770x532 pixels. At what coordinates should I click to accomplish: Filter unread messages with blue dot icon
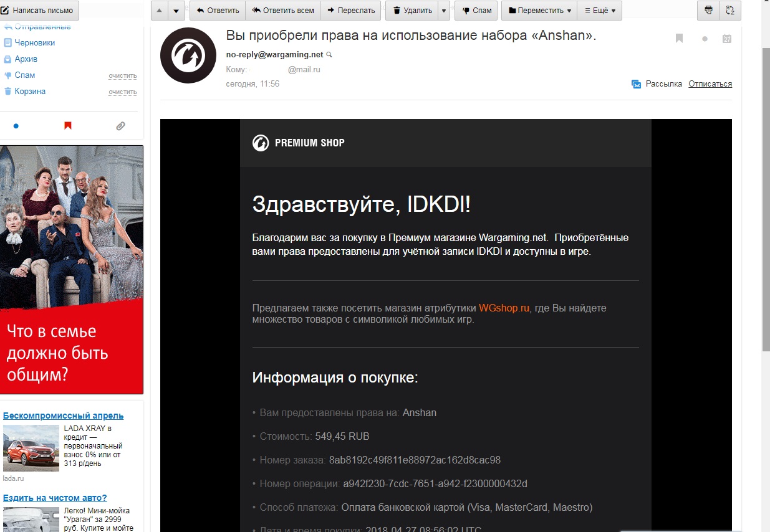pos(16,126)
